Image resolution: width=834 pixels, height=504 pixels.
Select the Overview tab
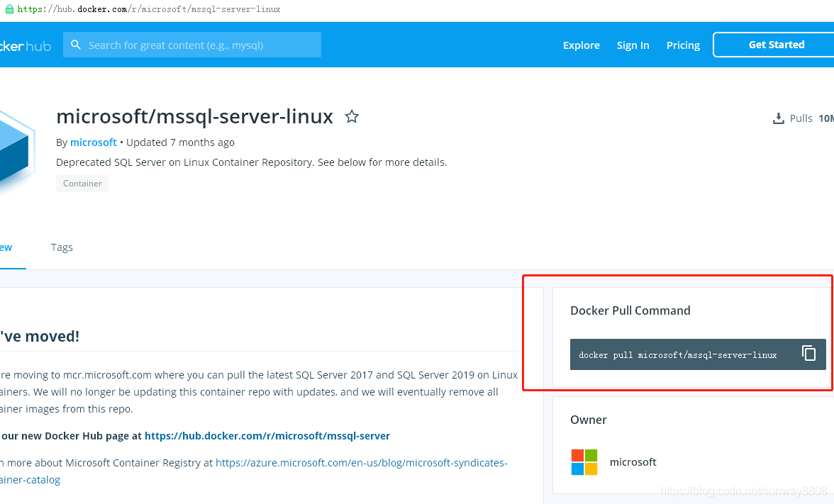click(6, 247)
